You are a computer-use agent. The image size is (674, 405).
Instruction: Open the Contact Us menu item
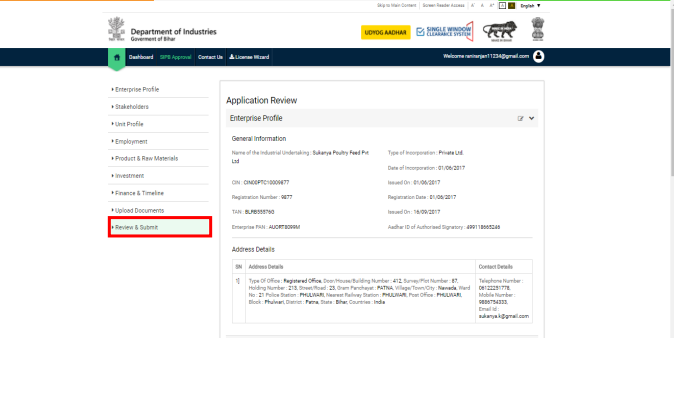pos(210,57)
